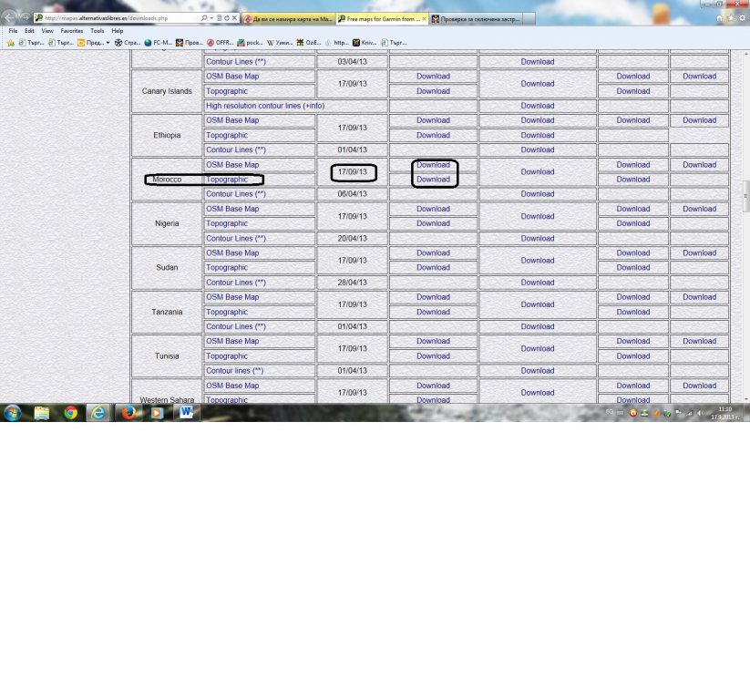Click Download in High resolution contour lines row
This screenshot has width=750, height=700.
click(538, 106)
